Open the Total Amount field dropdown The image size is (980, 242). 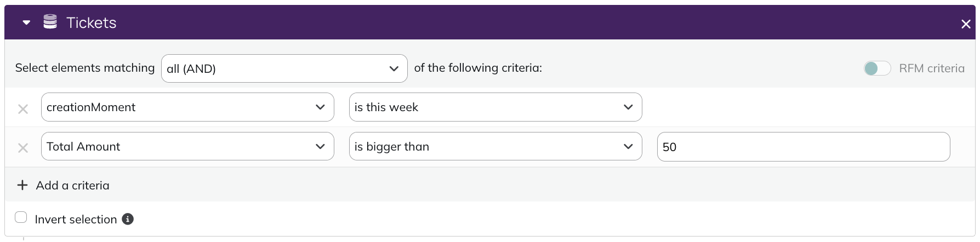click(187, 147)
